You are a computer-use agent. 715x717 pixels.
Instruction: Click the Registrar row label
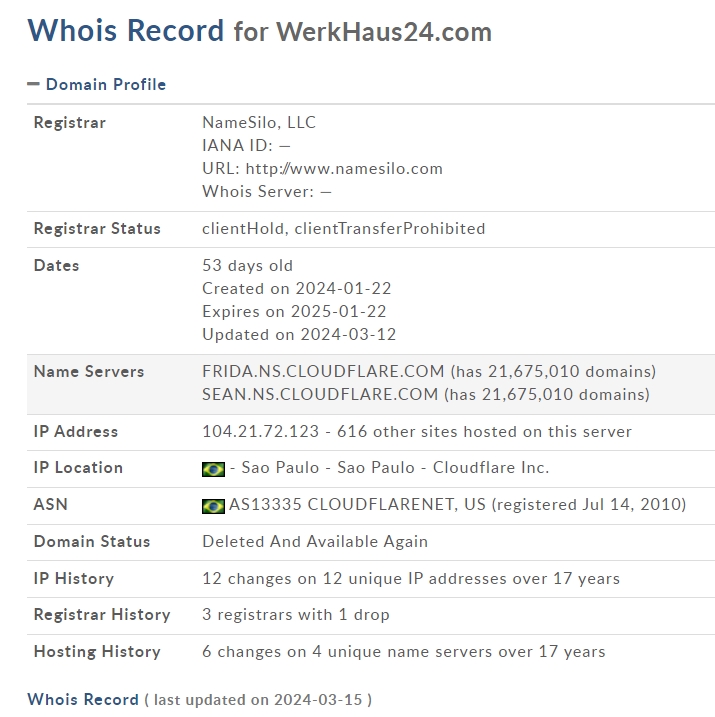(x=69, y=123)
